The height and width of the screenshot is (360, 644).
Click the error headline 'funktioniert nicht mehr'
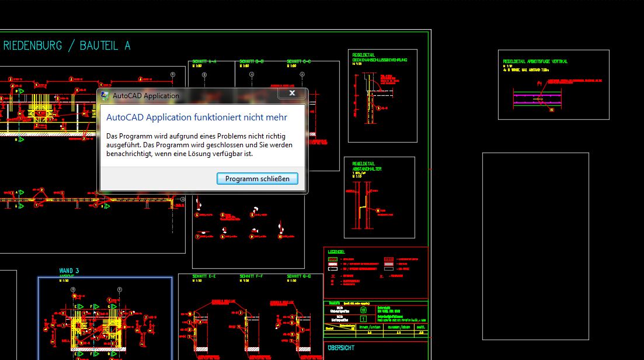[x=197, y=117]
